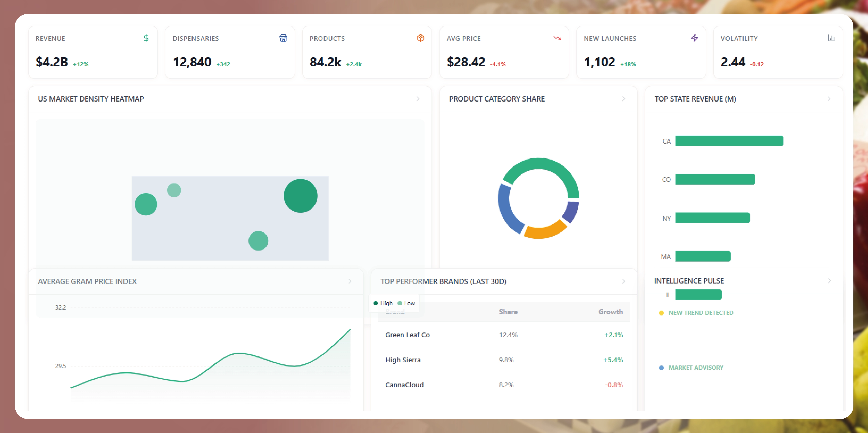Open the Market Advisory alert
This screenshot has height=433, width=868.
click(x=696, y=368)
